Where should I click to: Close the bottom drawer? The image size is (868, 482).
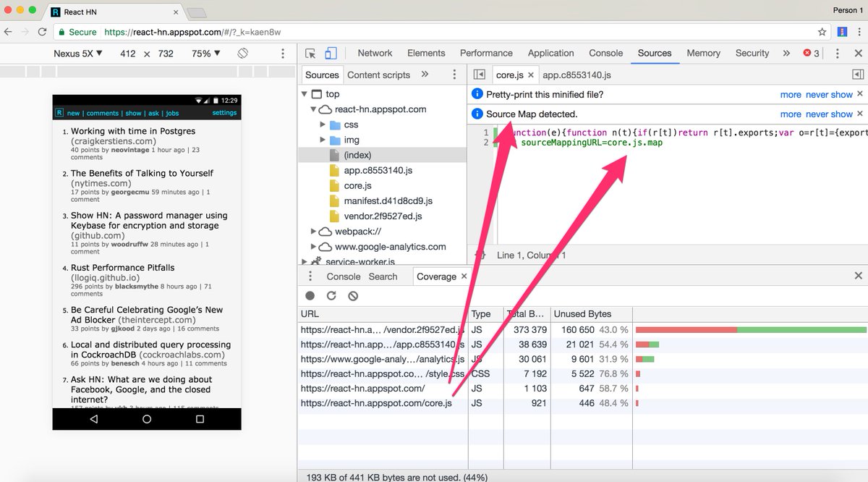858,276
